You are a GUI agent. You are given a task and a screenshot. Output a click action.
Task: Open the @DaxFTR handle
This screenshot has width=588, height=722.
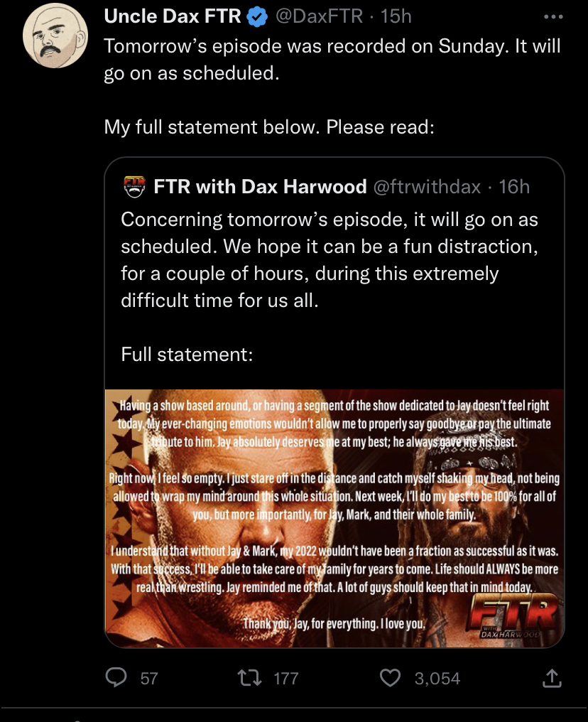click(x=320, y=16)
